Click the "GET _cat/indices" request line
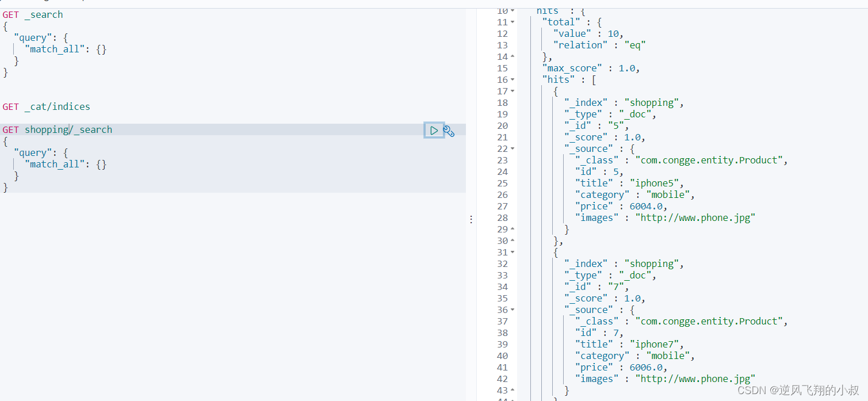Viewport: 868px width, 401px height. click(46, 106)
